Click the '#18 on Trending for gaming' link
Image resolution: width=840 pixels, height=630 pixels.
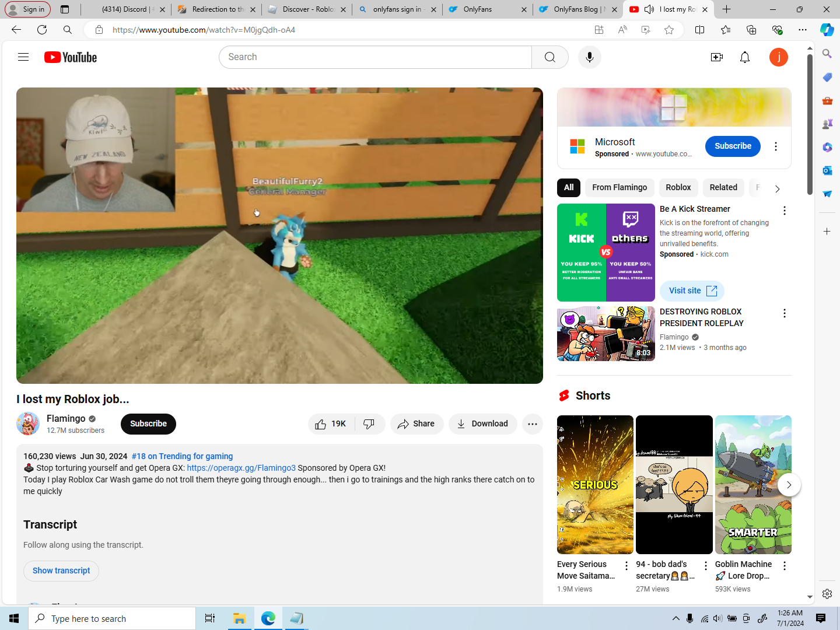click(182, 456)
